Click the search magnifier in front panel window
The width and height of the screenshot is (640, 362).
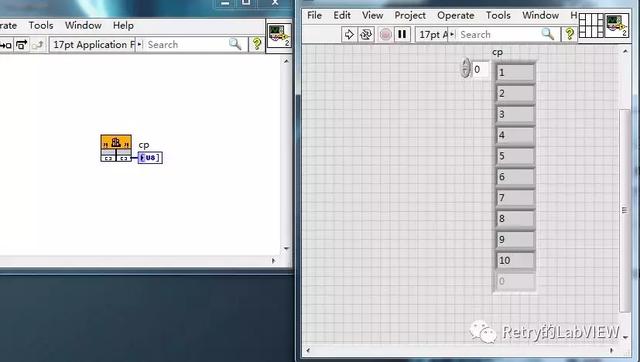point(548,34)
